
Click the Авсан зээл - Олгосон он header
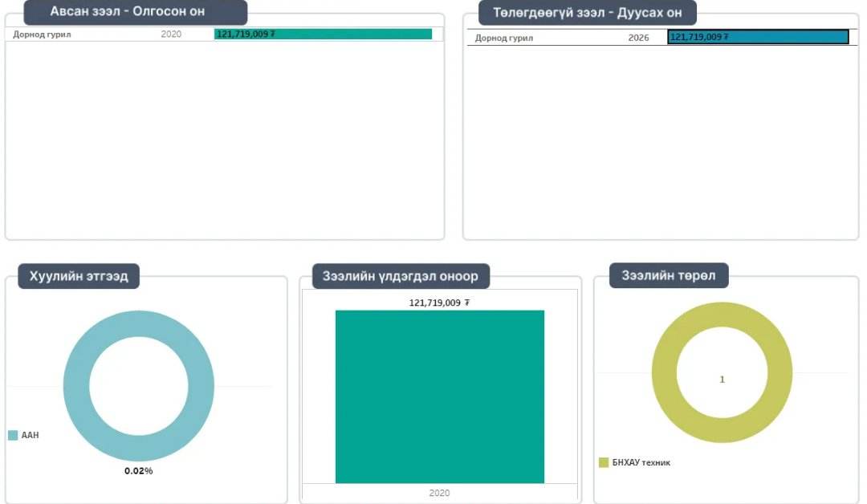(x=135, y=12)
